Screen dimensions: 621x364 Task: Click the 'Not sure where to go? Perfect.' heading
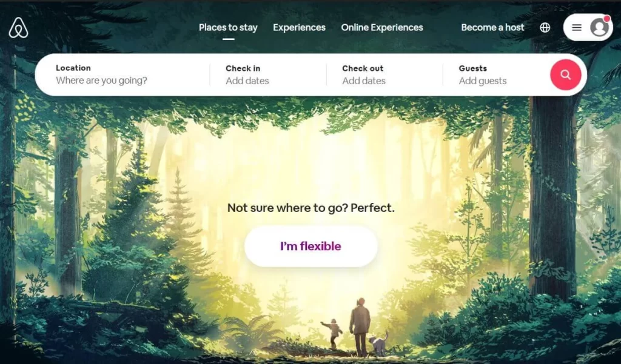pyautogui.click(x=311, y=208)
